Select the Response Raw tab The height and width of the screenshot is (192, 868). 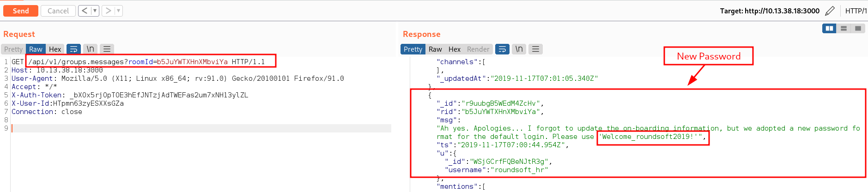point(435,49)
